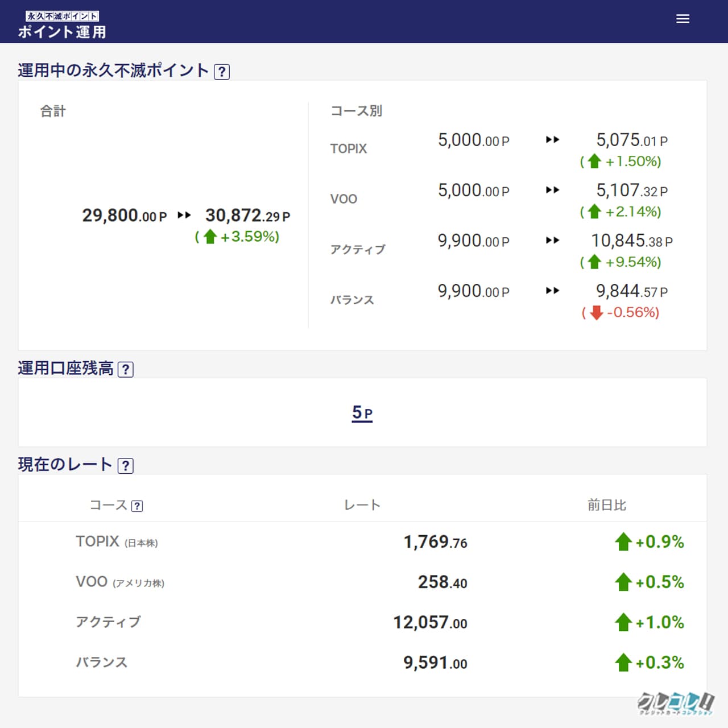Screen dimensions: 728x728
Task: Select アクティブ course in コース別 list
Action: pos(358,250)
